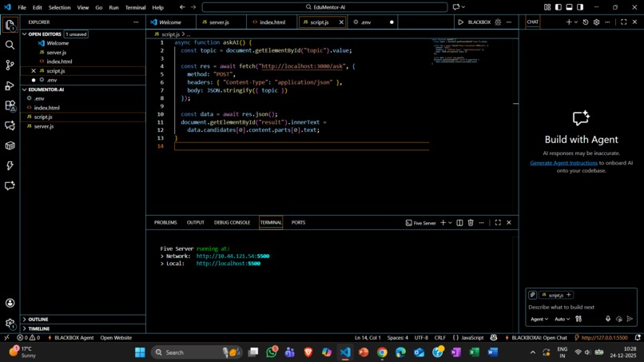This screenshot has height=362, width=644.
Task: Open configure tools icon in chat input
Action: (578, 319)
